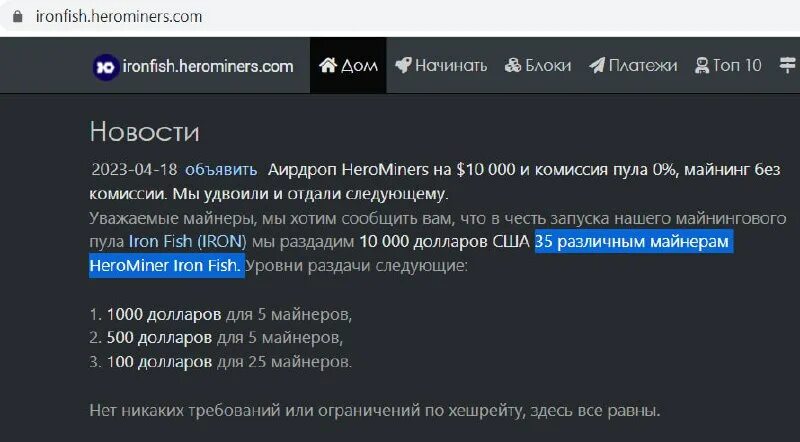
Task: Open the Iron Fish (IRON) link
Action: click(x=187, y=241)
